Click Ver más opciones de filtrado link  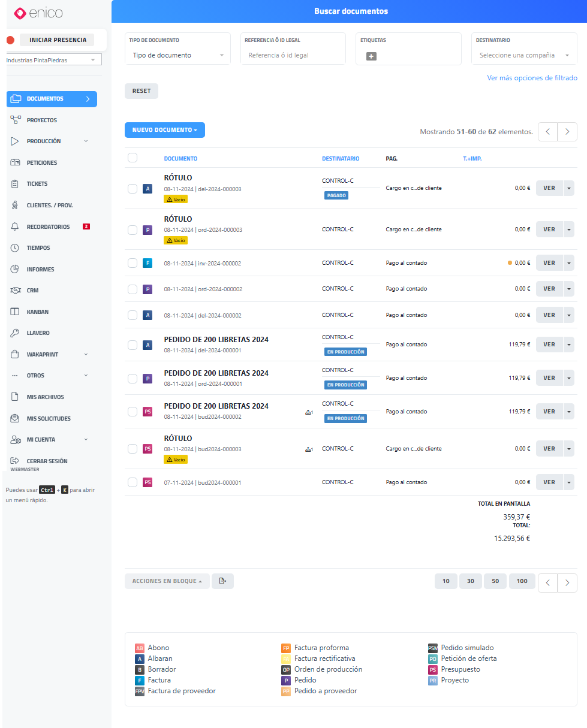pyautogui.click(x=532, y=78)
